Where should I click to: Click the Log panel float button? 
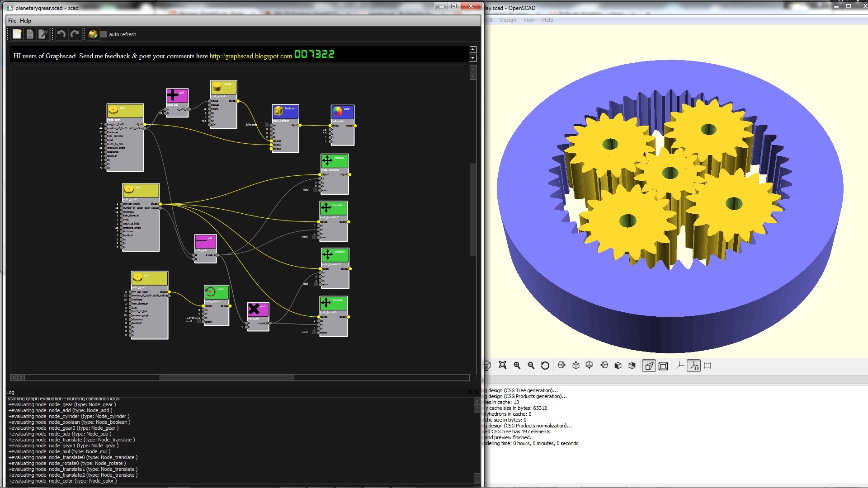[469, 392]
